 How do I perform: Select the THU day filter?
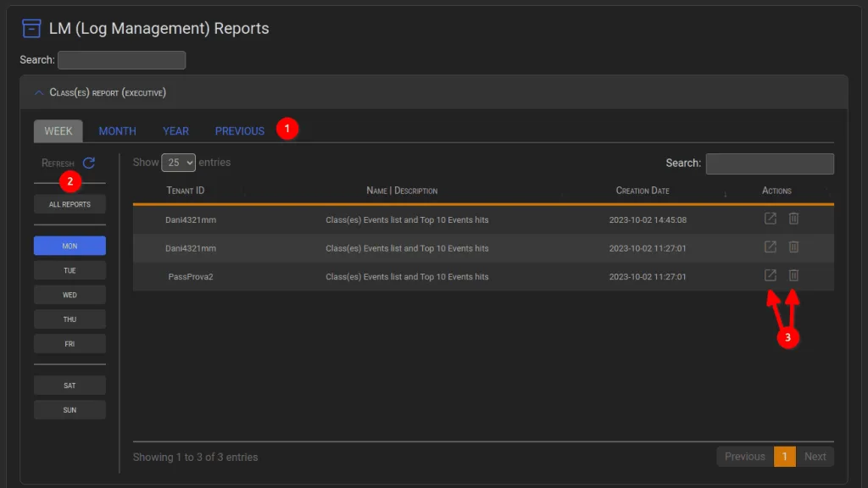coord(70,319)
